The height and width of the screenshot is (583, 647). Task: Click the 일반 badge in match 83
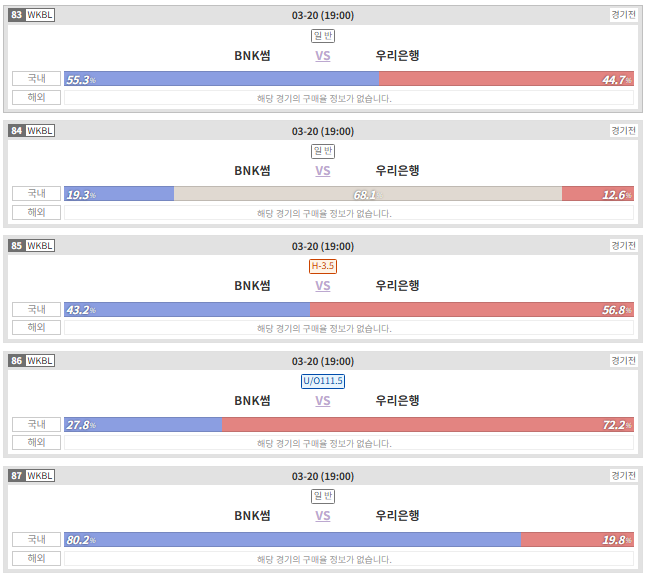[323, 36]
